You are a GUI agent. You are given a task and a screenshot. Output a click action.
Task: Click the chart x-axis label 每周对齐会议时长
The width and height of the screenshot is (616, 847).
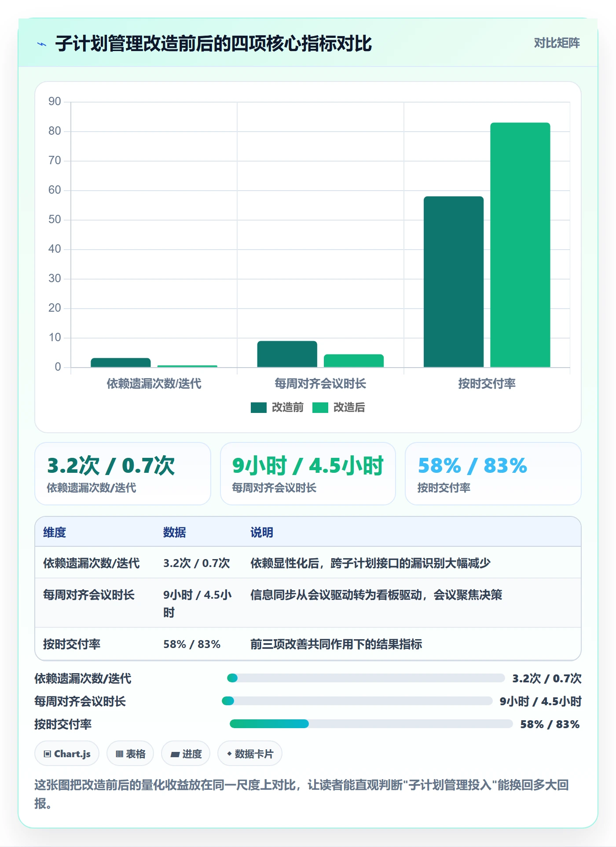[320, 383]
